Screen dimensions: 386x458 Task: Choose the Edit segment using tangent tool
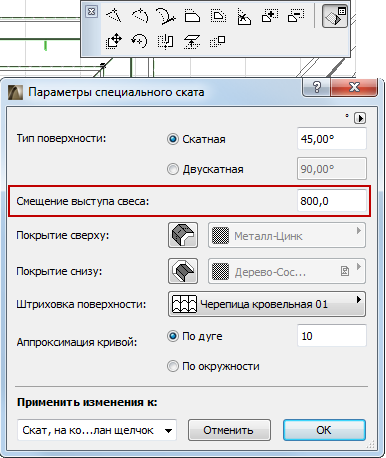point(166,16)
